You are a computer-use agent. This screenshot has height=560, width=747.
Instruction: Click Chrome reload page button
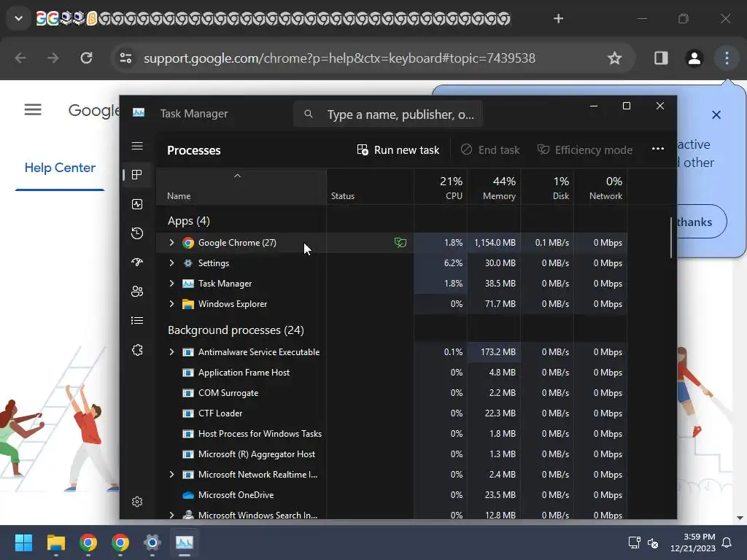[x=86, y=58]
